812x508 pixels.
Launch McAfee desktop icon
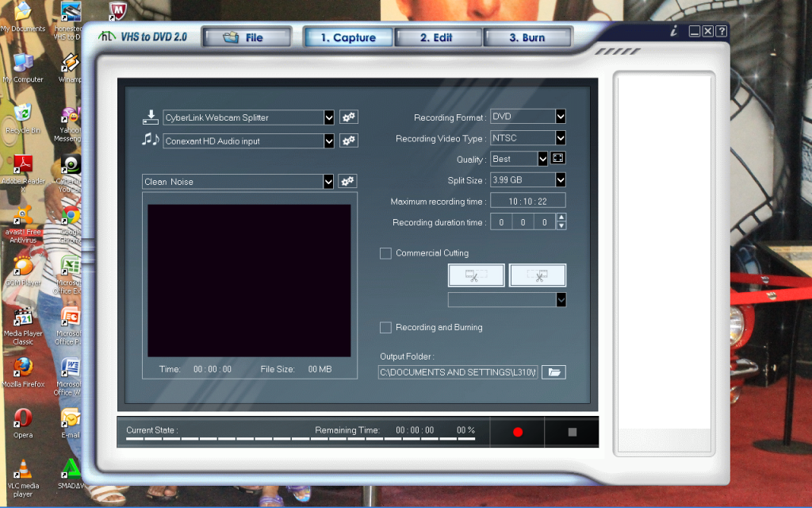pos(117,10)
